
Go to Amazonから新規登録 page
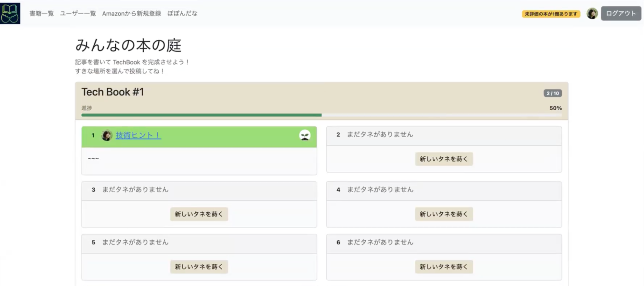click(x=131, y=14)
